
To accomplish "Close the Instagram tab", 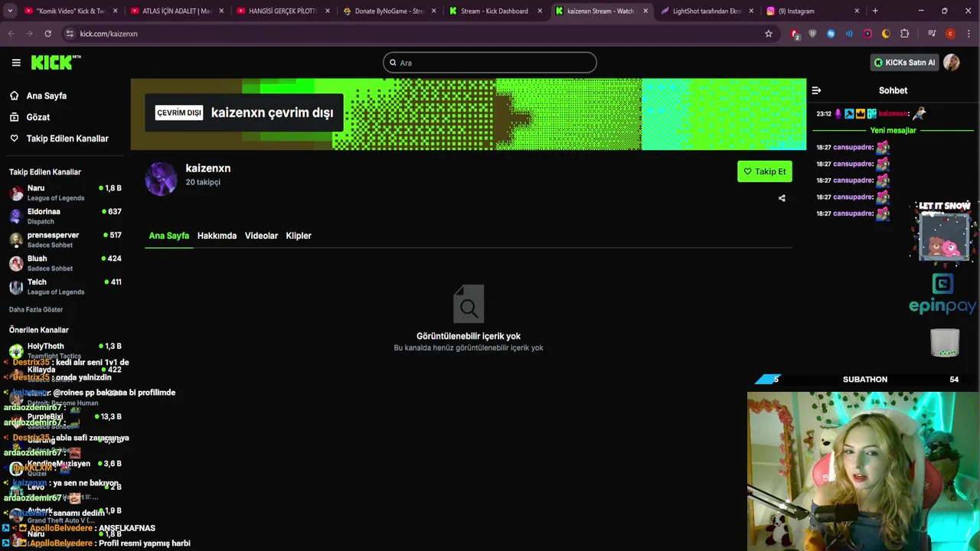I will pyautogui.click(x=857, y=11).
